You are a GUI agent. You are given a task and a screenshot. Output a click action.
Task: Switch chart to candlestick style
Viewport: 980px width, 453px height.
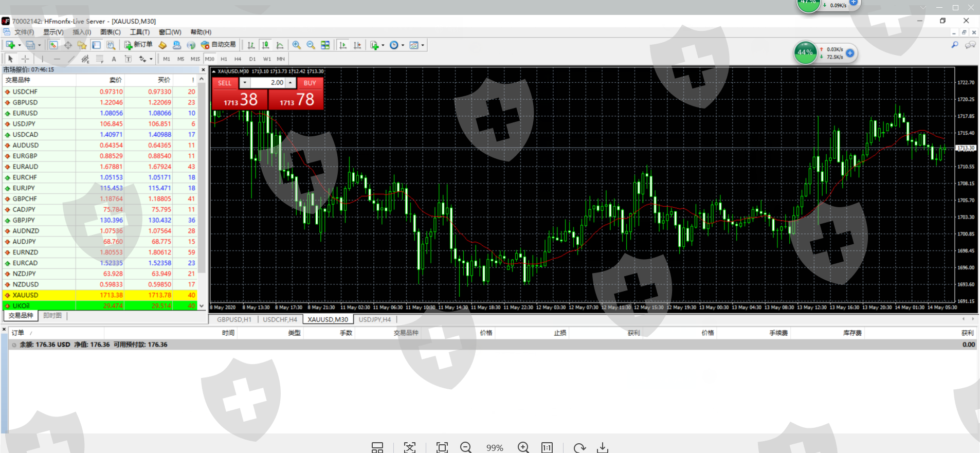pyautogui.click(x=265, y=45)
